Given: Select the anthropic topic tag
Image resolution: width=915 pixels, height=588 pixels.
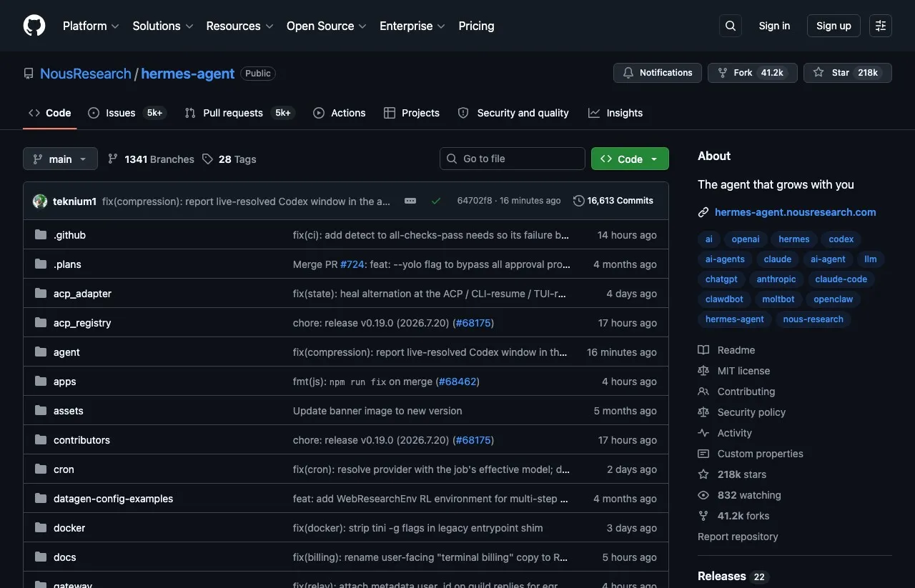Looking at the screenshot, I should 776,279.
